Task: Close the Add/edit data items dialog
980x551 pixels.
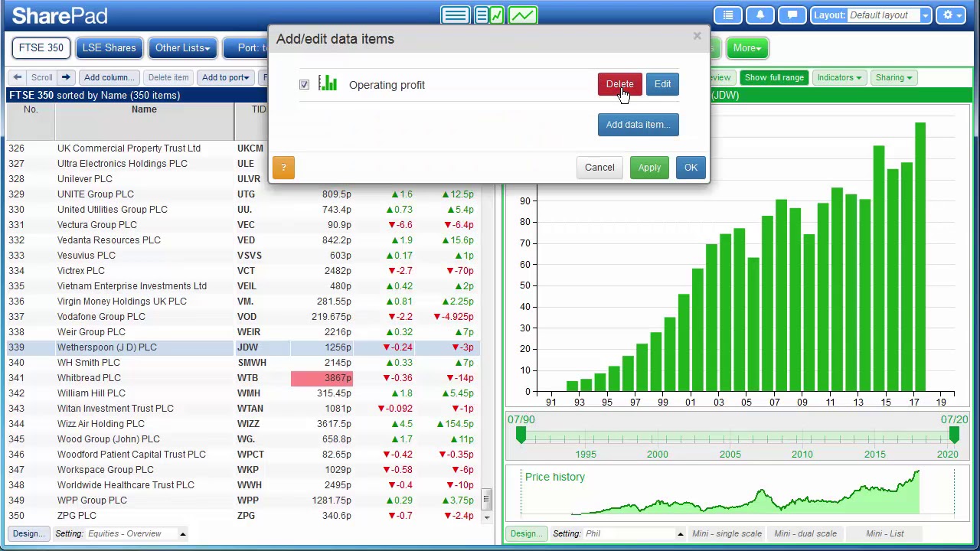Action: click(x=697, y=36)
